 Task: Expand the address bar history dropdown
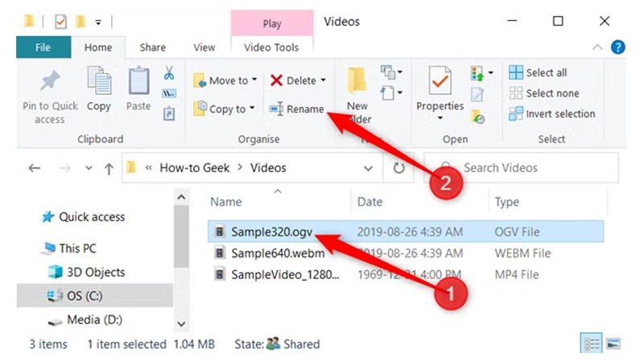368,168
